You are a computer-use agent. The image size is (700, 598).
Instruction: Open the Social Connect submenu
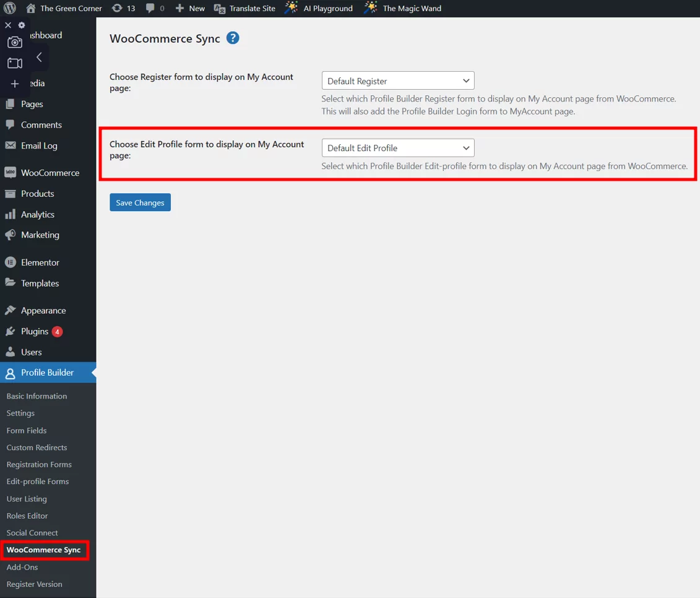32,533
